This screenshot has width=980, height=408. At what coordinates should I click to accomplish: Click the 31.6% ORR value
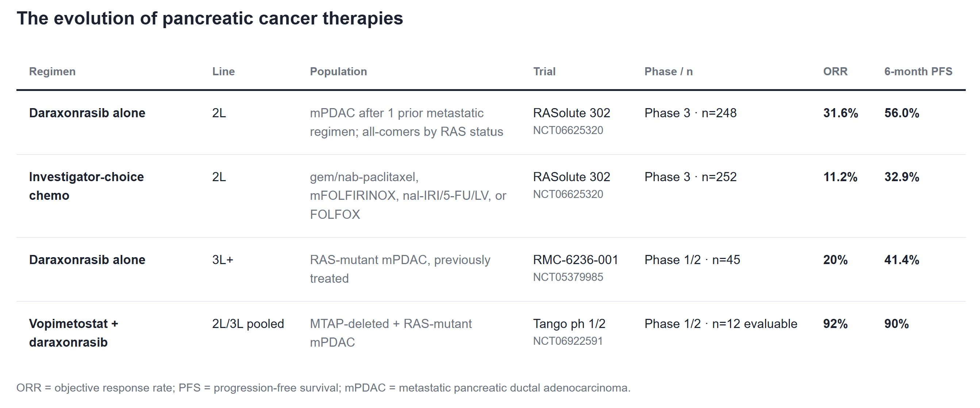[840, 113]
